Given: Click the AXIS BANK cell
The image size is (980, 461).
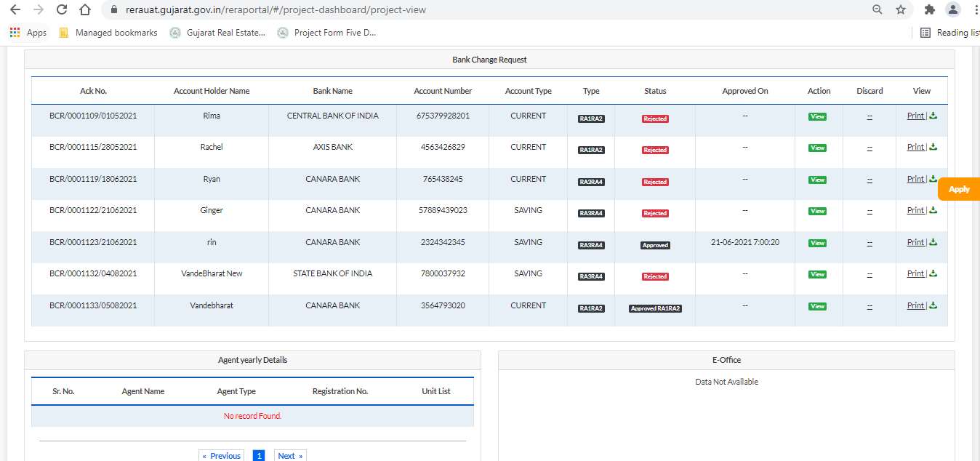Looking at the screenshot, I should click(332, 147).
